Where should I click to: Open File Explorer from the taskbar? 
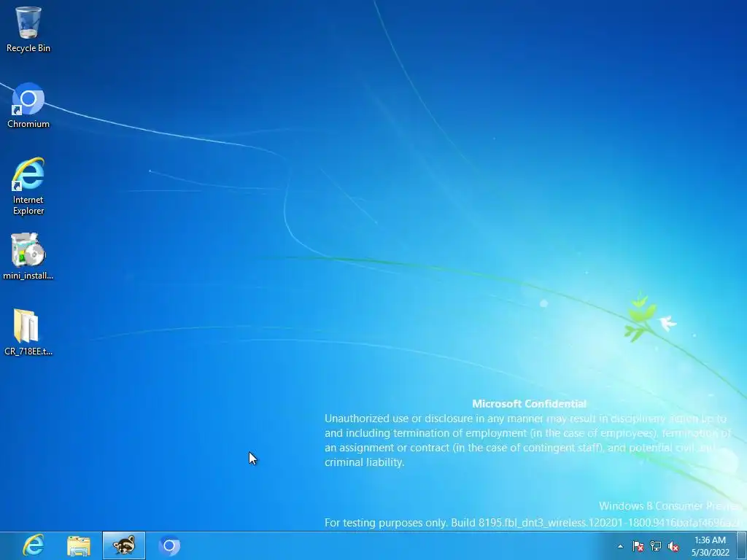click(79, 545)
